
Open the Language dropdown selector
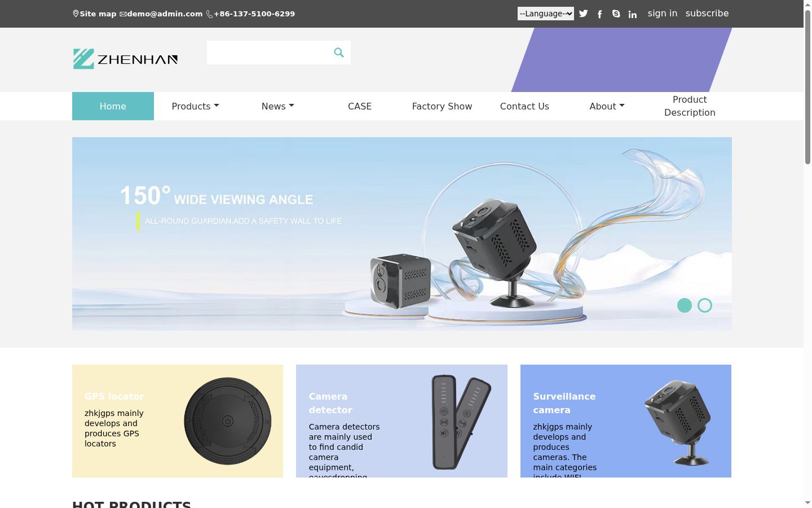546,14
